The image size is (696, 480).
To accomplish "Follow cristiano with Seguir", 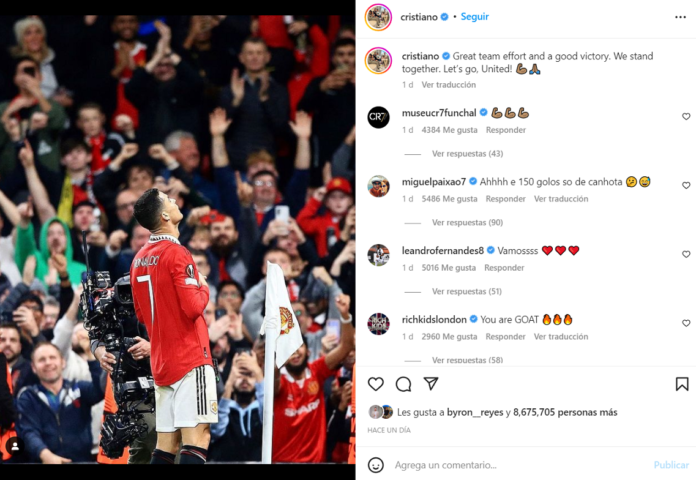I will [475, 17].
